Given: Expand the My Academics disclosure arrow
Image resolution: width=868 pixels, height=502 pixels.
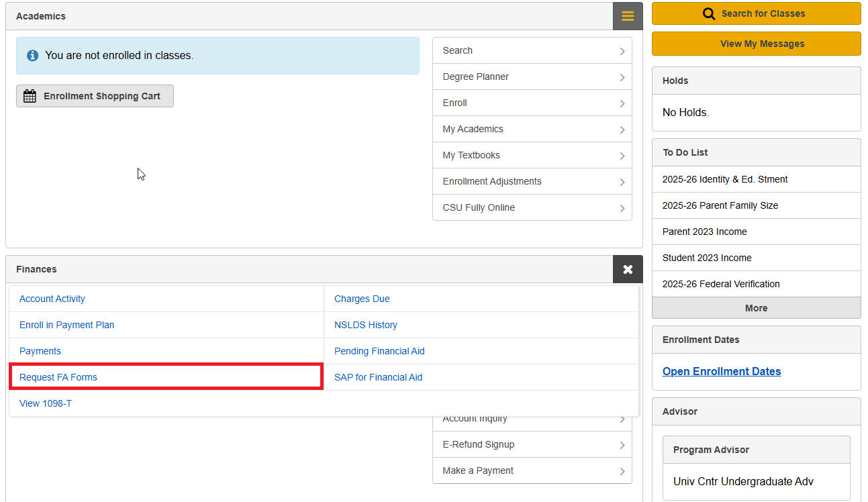Looking at the screenshot, I should click(621, 129).
